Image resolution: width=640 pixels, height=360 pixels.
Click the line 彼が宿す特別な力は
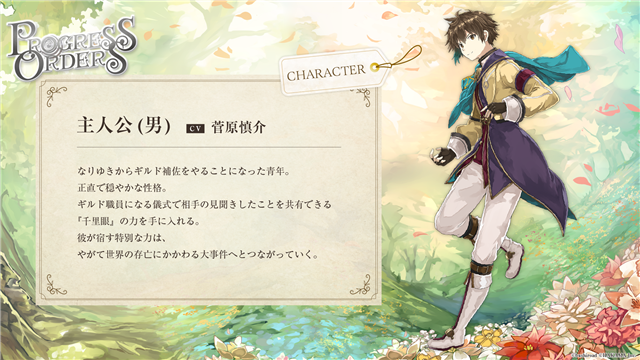pyautogui.click(x=120, y=238)
